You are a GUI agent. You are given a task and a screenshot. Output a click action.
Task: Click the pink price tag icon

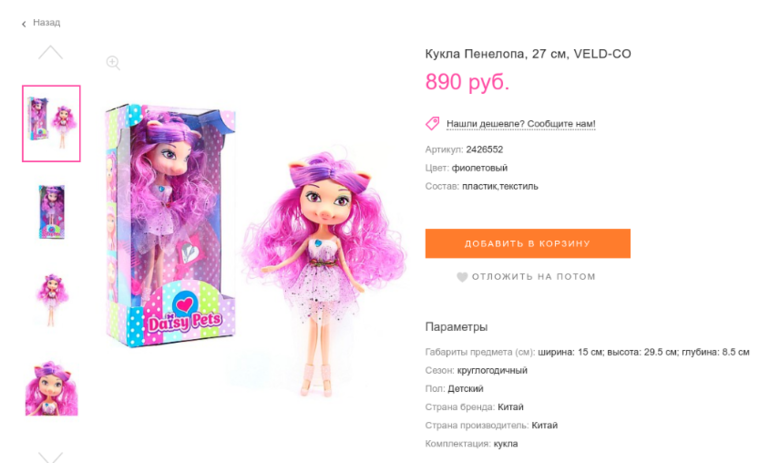point(433,123)
